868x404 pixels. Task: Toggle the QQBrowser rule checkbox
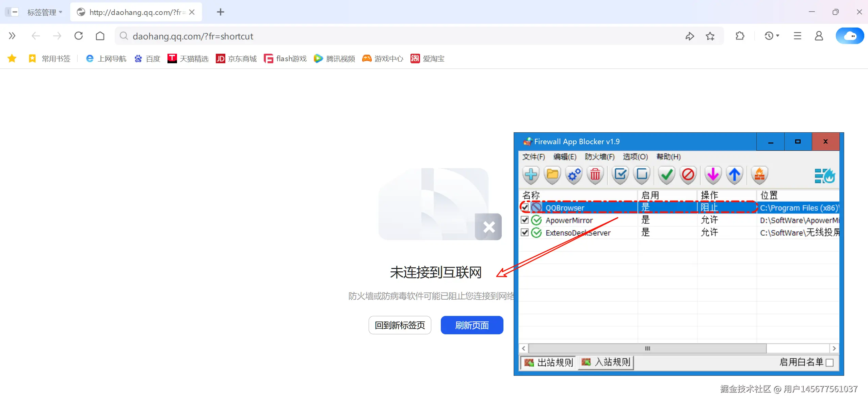click(x=525, y=207)
